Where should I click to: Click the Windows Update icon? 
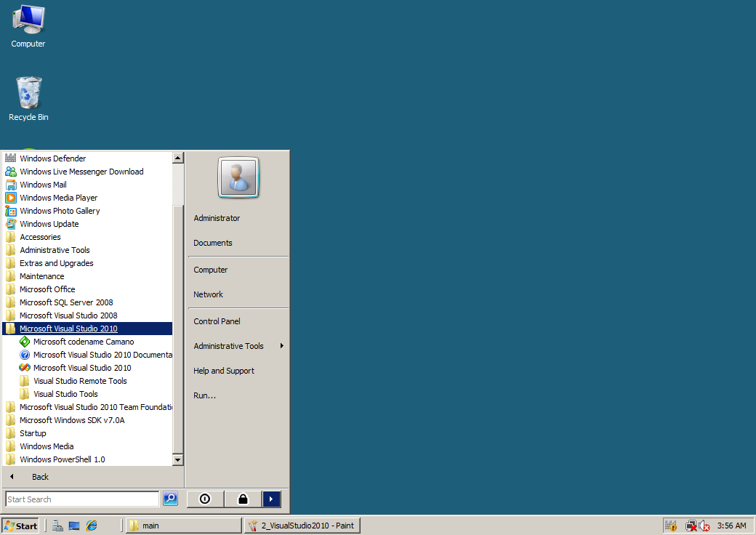tap(11, 224)
